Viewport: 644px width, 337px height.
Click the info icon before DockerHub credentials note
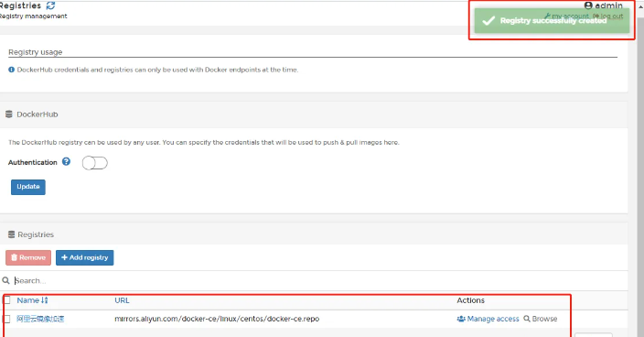click(x=12, y=70)
